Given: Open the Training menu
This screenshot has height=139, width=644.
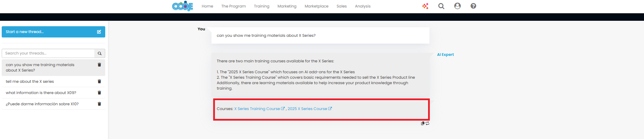Looking at the screenshot, I should coord(262,6).
